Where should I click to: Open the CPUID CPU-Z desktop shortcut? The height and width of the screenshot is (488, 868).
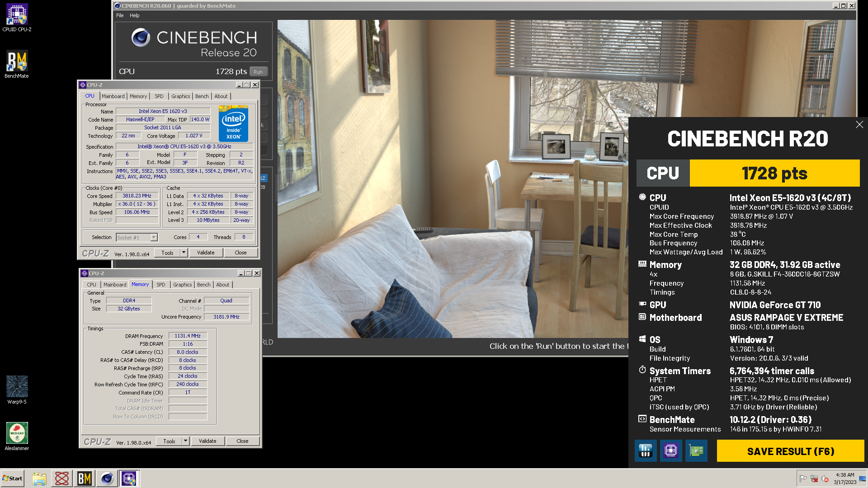17,18
